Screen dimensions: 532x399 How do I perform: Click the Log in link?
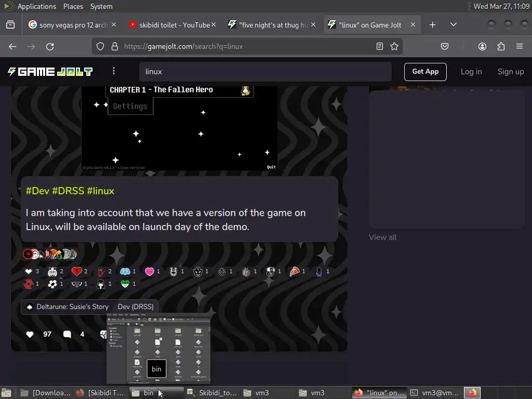click(471, 72)
